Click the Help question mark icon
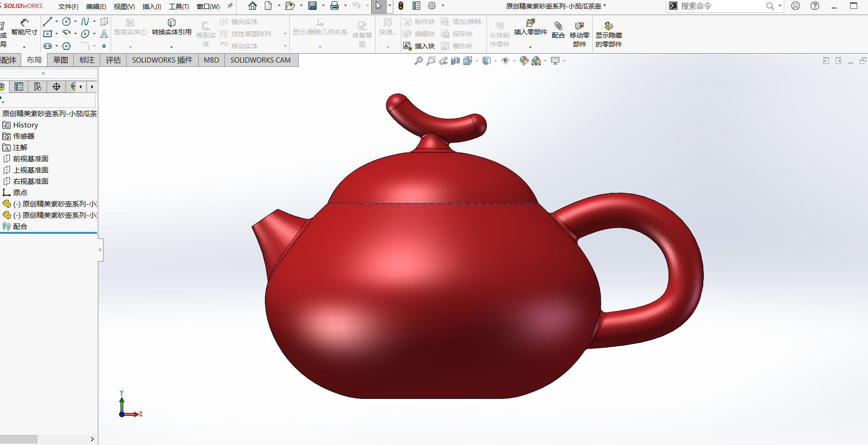Screen dimensions: 868x445 point(815,6)
